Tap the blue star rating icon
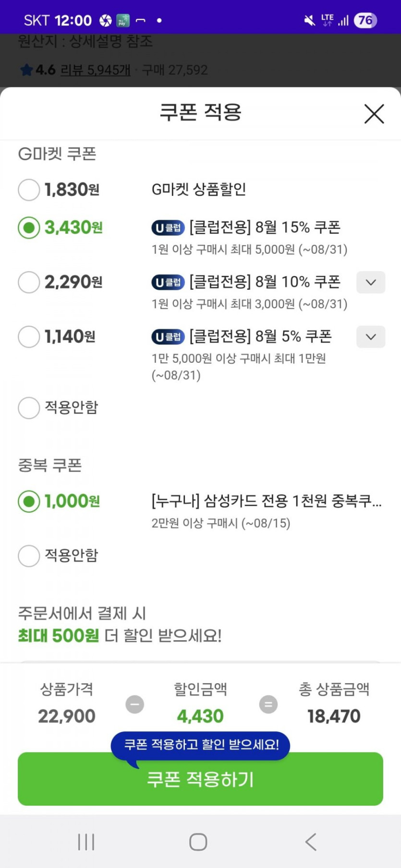The width and height of the screenshot is (401, 868). pyautogui.click(x=26, y=70)
